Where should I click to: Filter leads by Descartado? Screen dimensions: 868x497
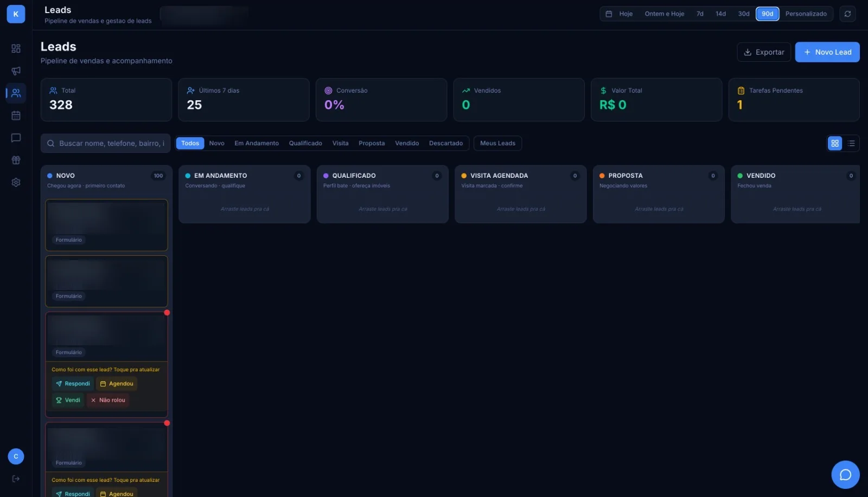click(x=446, y=143)
